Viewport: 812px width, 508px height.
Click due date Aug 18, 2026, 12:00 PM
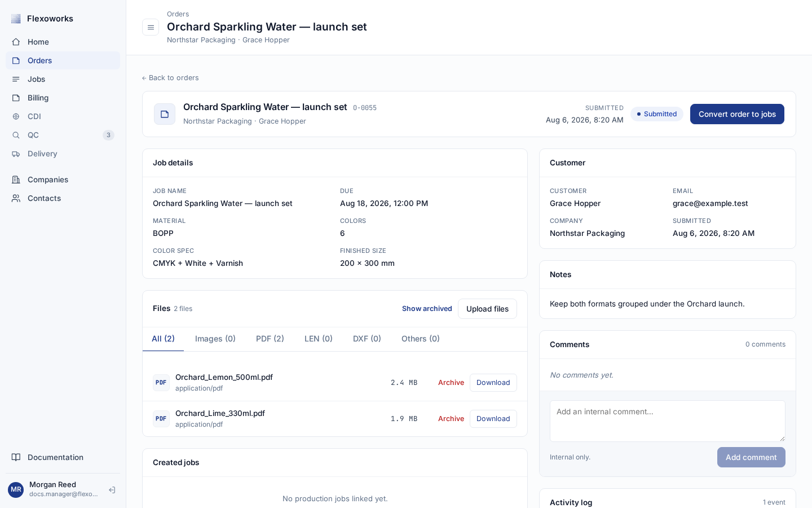(384, 203)
